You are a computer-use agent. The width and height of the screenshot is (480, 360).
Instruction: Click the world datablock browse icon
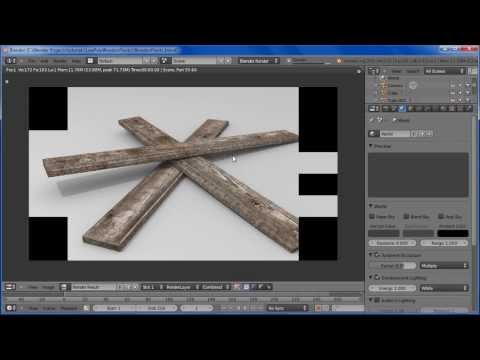373,134
